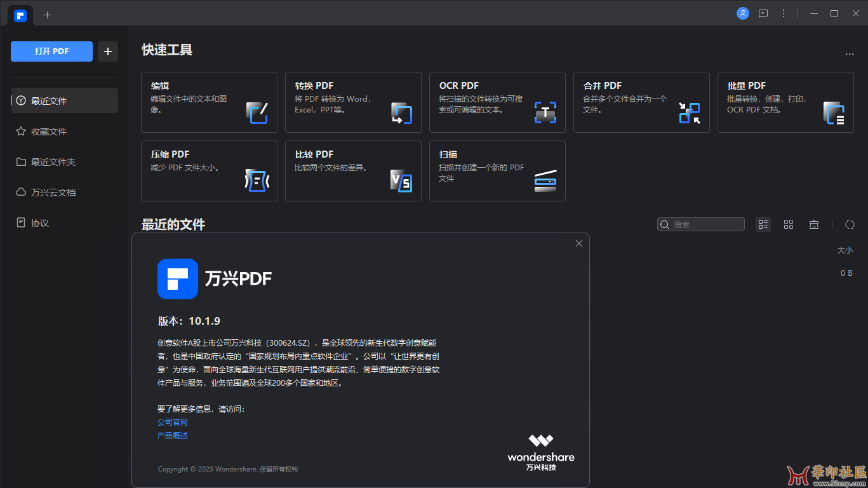Open the 压缩 PDF tool card
Viewport: 868px width, 488px height.
click(x=209, y=171)
